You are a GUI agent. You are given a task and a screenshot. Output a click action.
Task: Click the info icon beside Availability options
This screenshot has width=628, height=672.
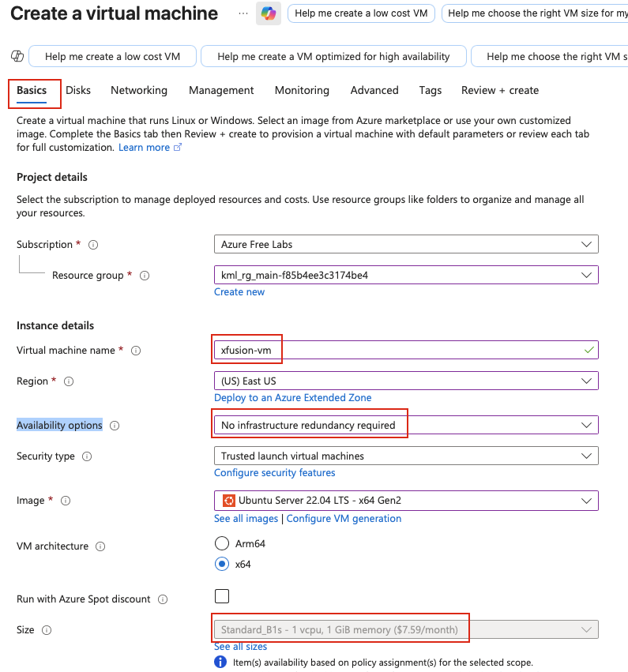(115, 426)
